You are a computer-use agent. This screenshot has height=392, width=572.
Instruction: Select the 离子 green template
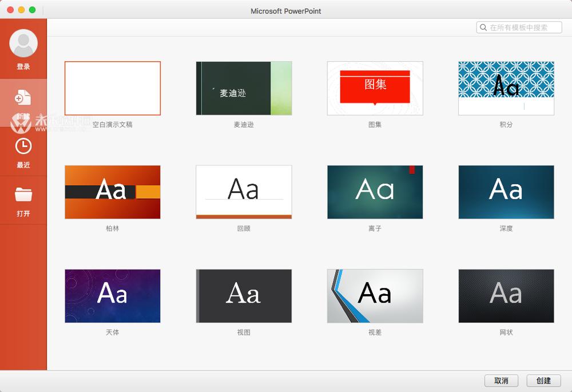tap(375, 192)
